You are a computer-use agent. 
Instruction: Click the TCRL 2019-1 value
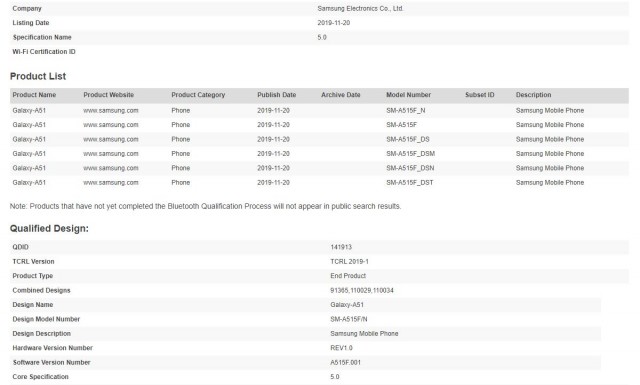point(349,261)
